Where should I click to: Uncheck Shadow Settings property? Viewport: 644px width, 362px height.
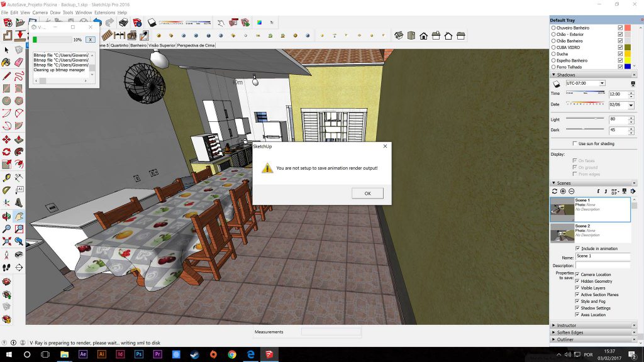click(577, 308)
